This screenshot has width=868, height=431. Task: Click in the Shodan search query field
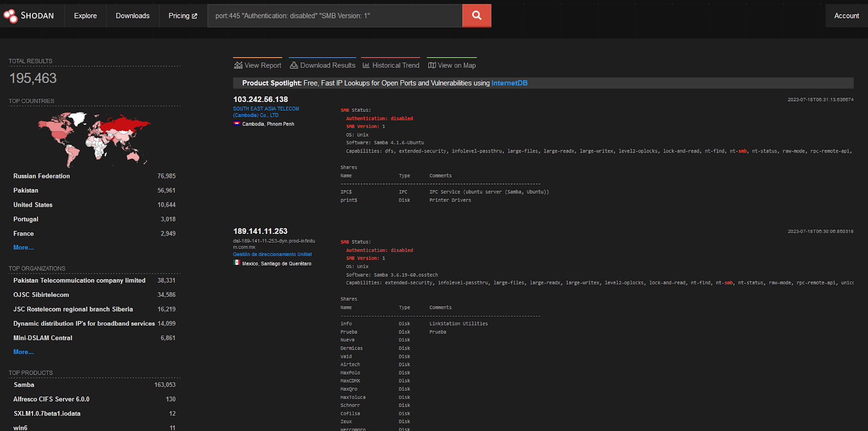[x=335, y=16]
